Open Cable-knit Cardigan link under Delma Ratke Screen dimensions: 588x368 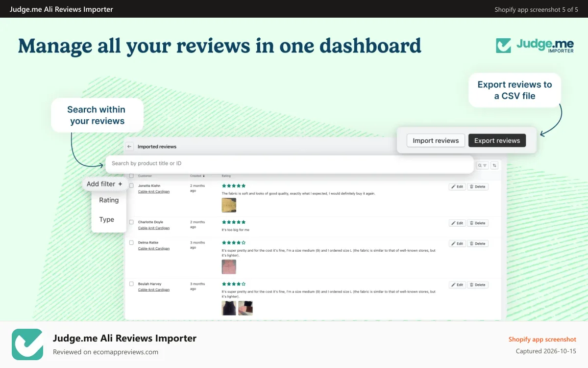pyautogui.click(x=154, y=249)
